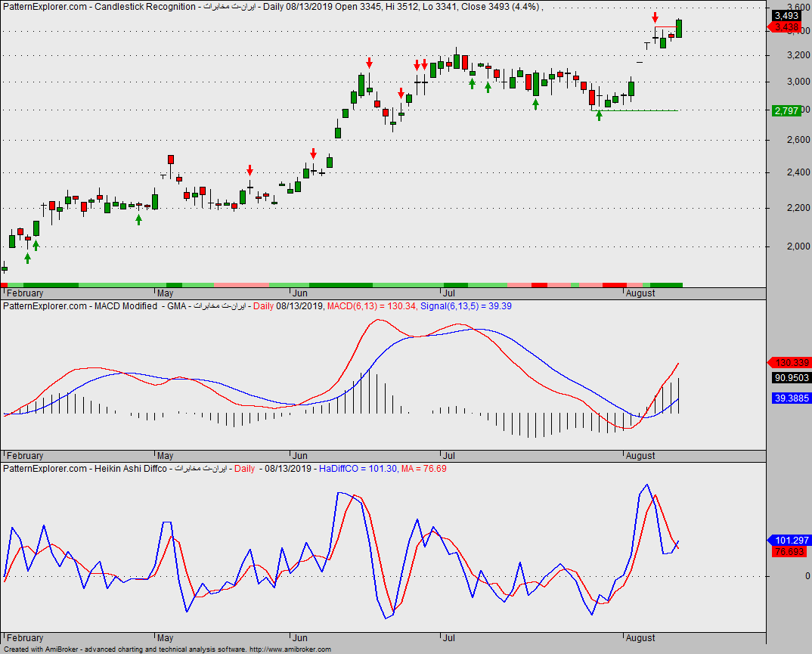Click the 2,600 price axis label
Image resolution: width=812 pixels, height=654 pixels.
(798, 139)
